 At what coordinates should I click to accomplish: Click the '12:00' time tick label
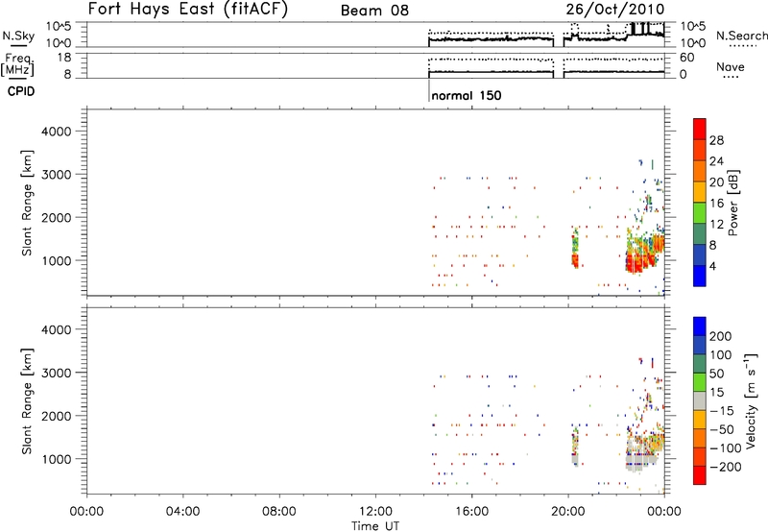375,512
